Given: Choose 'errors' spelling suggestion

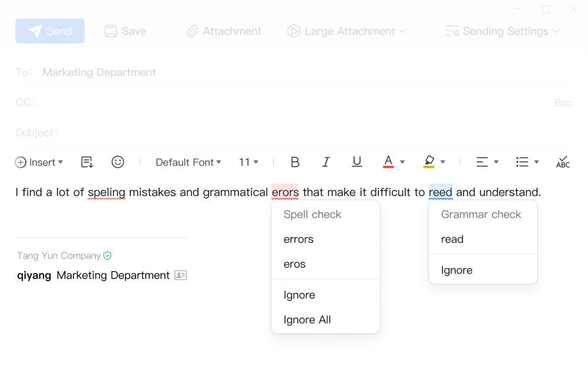Looking at the screenshot, I should 298,239.
